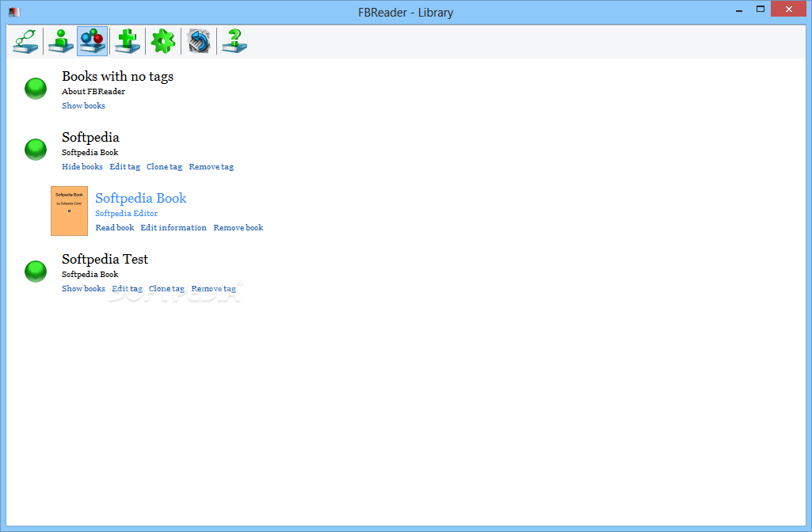Show books under Softpedia Test tag

tap(83, 289)
